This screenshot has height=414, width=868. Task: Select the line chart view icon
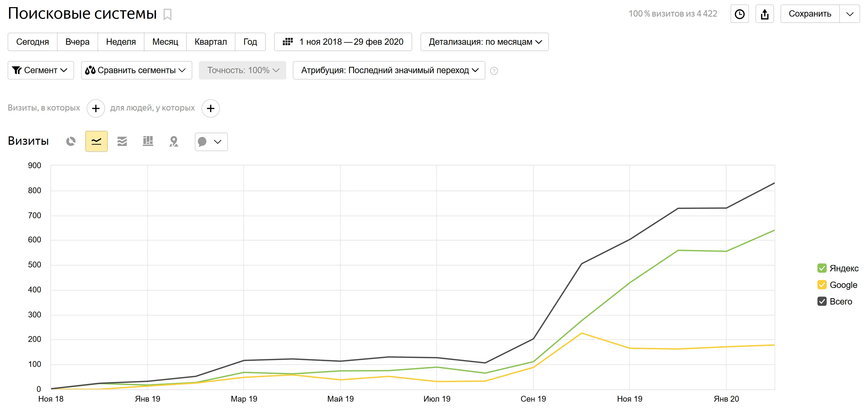coord(96,142)
